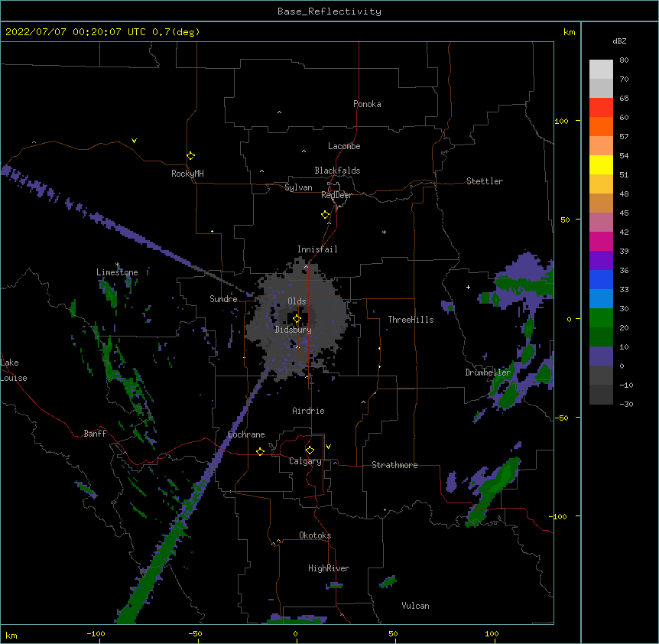659x644 pixels.
Task: Click the Stettler city label
Action: pyautogui.click(x=485, y=181)
